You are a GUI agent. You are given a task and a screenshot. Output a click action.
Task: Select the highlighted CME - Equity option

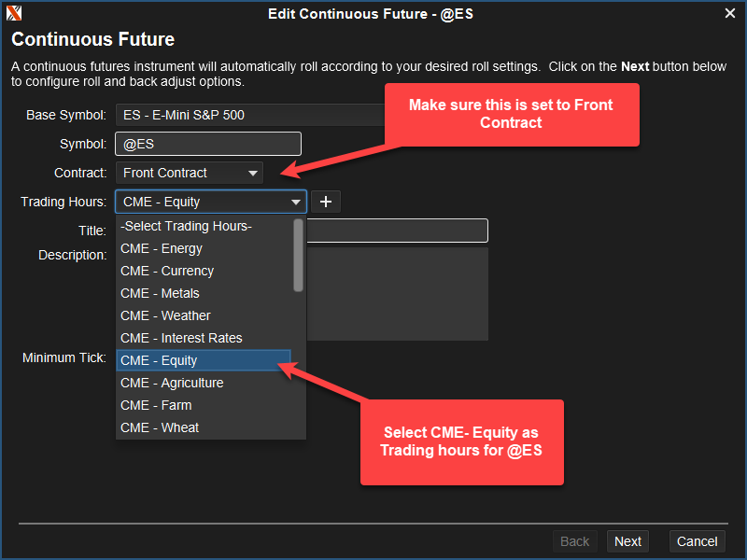159,360
